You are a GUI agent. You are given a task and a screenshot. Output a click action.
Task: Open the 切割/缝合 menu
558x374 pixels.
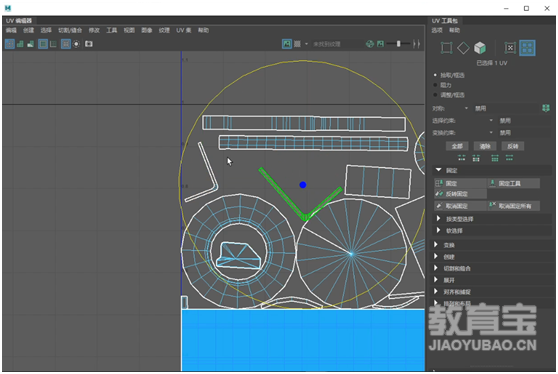(x=70, y=30)
